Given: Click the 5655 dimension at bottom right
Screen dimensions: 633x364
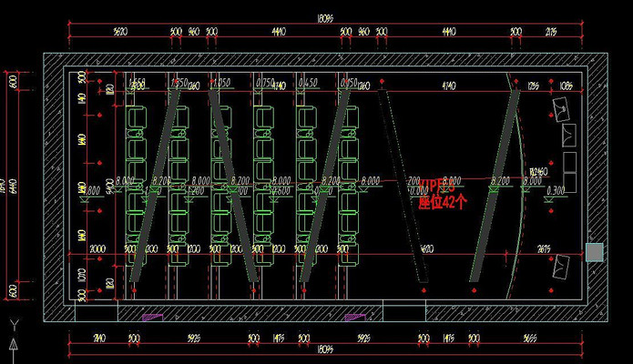Looking at the screenshot, I should (530, 339).
